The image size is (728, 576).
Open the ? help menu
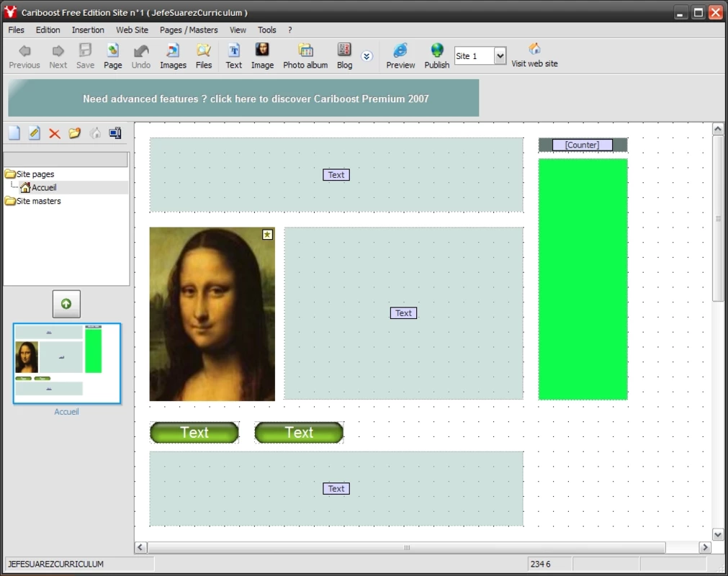tap(290, 30)
